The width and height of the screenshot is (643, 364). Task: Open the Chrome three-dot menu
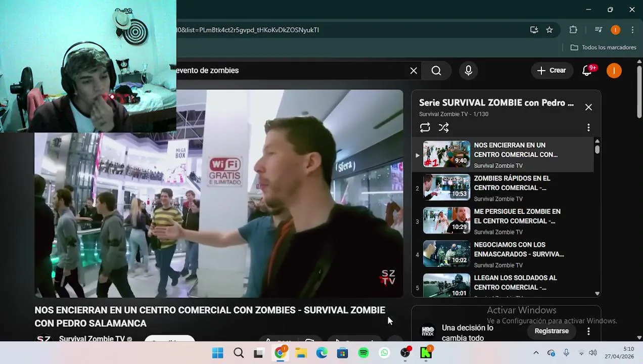click(x=632, y=30)
